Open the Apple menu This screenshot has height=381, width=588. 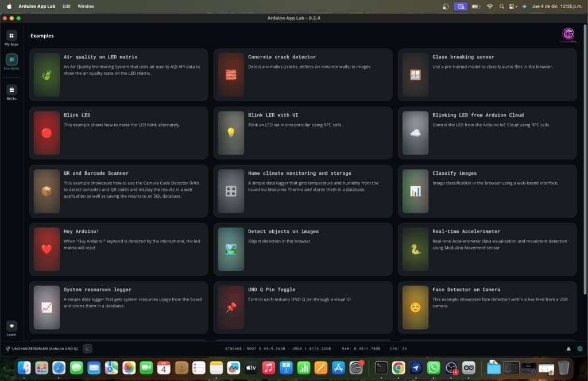tap(9, 6)
